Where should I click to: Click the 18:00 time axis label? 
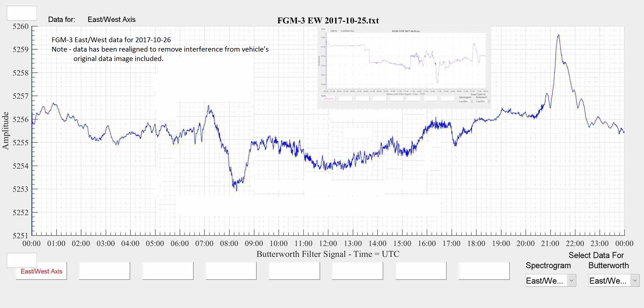(x=476, y=243)
